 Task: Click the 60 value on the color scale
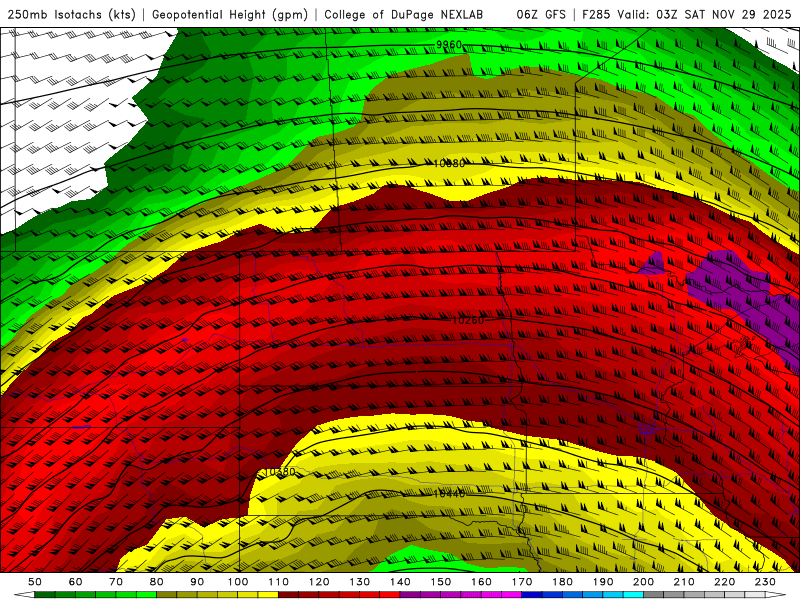(x=76, y=582)
